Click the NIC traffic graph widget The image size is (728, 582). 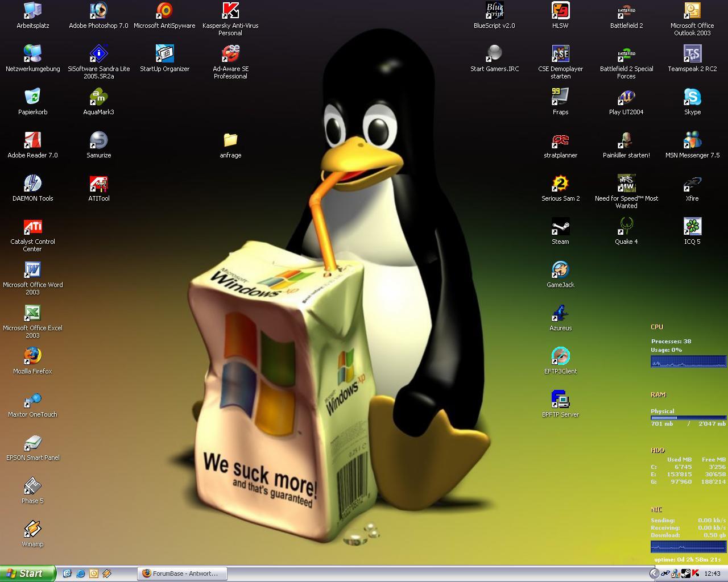pos(688,547)
